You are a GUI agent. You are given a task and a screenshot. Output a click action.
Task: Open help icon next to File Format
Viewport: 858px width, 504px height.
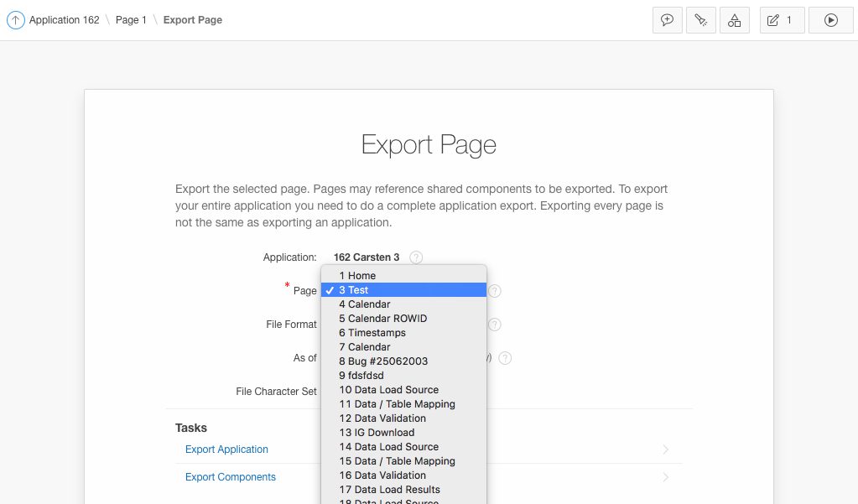point(495,325)
